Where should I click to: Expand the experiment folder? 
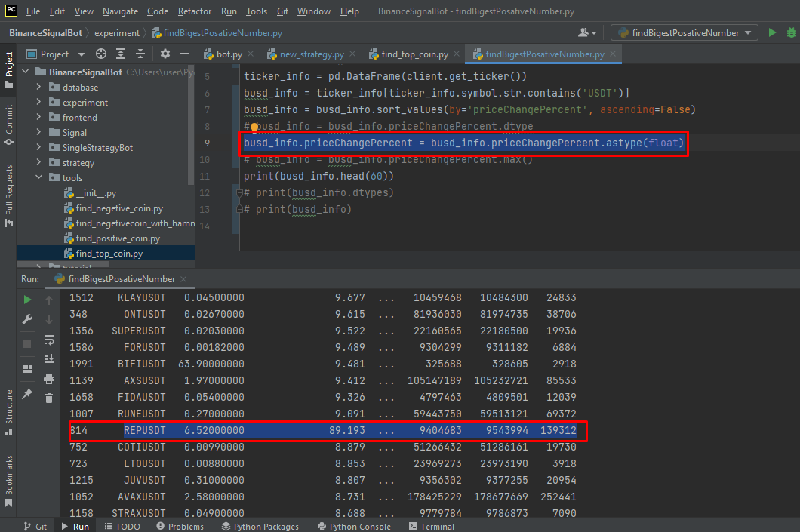[38, 102]
